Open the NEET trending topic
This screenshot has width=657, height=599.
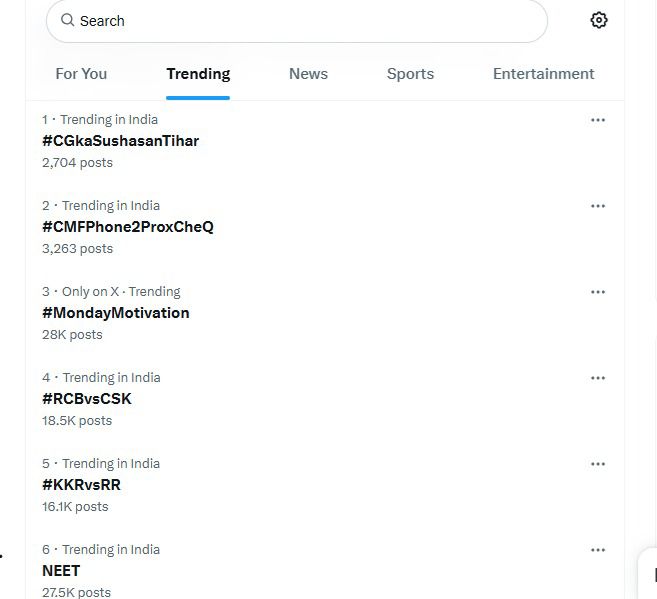(61, 571)
